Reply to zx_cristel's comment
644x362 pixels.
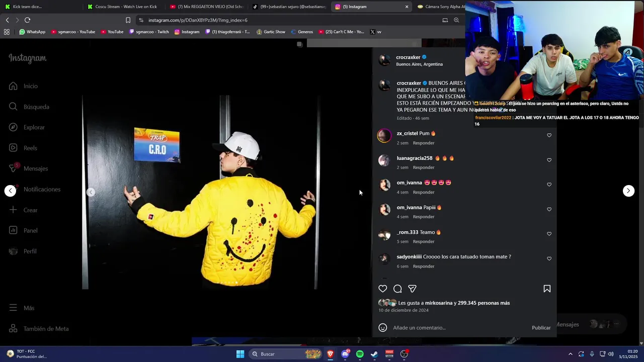424,143
